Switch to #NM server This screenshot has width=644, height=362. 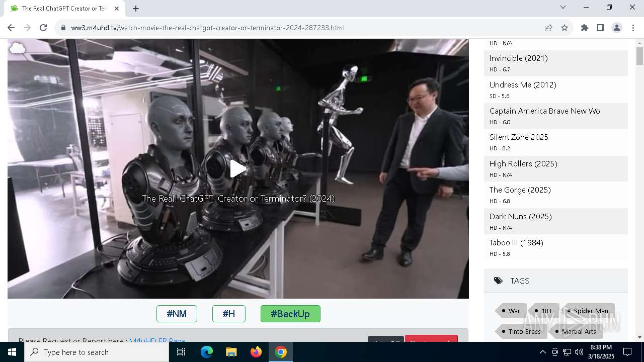click(x=177, y=314)
